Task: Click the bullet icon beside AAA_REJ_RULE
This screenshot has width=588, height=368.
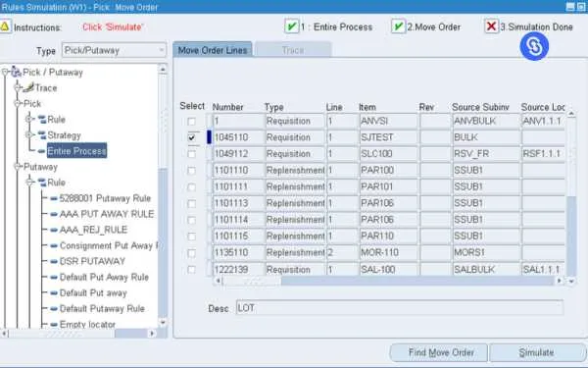Action: 54,230
